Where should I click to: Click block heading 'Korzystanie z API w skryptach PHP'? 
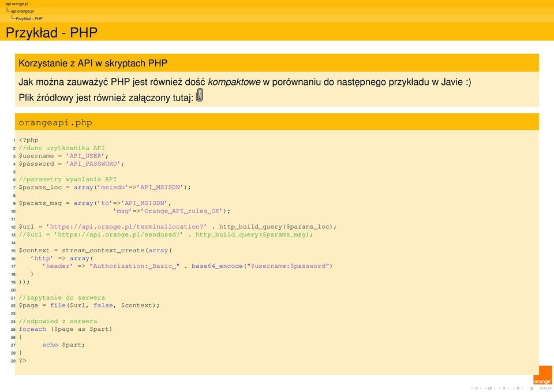point(93,64)
